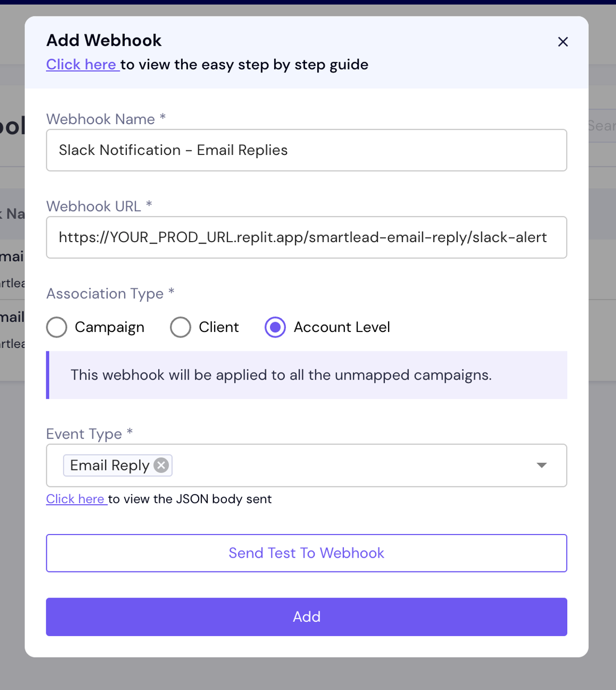Click inside the Webhook Name field
The width and height of the screenshot is (616, 690).
tap(306, 150)
